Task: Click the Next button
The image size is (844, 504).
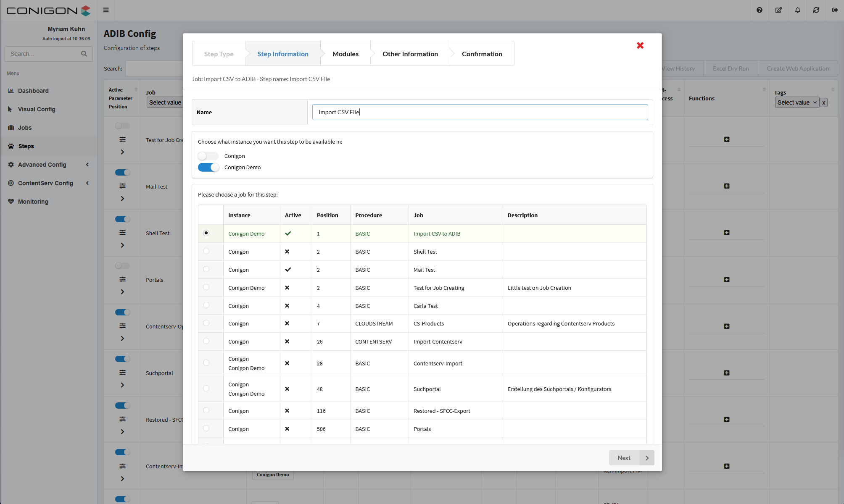Action: tap(631, 458)
